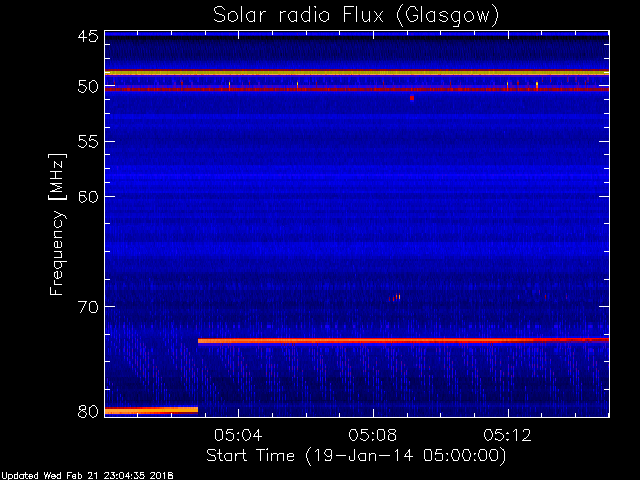Click the "Solar radio Flux (Glasgow)" title
This screenshot has width=640, height=480.
click(356, 16)
